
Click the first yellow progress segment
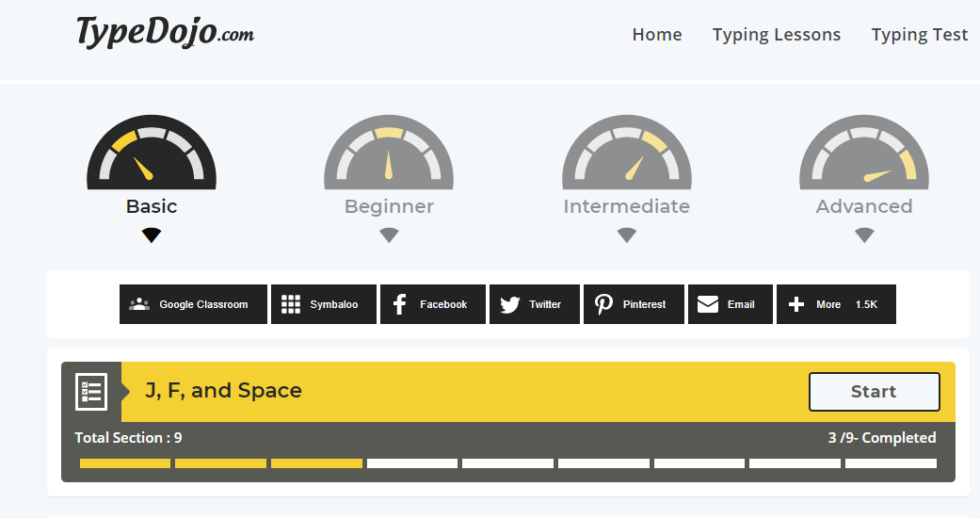coord(125,463)
